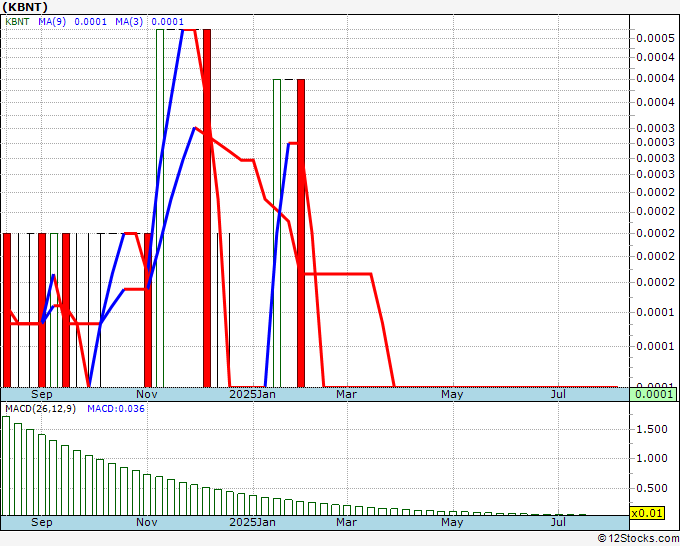
Task: Click May on the MACD panel axis
Action: click(x=452, y=522)
